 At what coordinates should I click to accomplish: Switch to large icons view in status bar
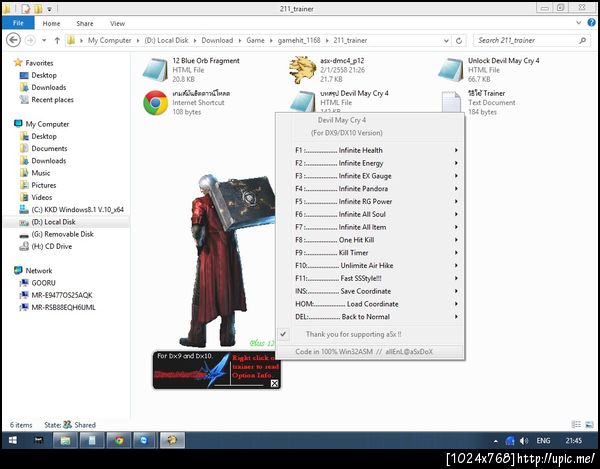pos(590,424)
